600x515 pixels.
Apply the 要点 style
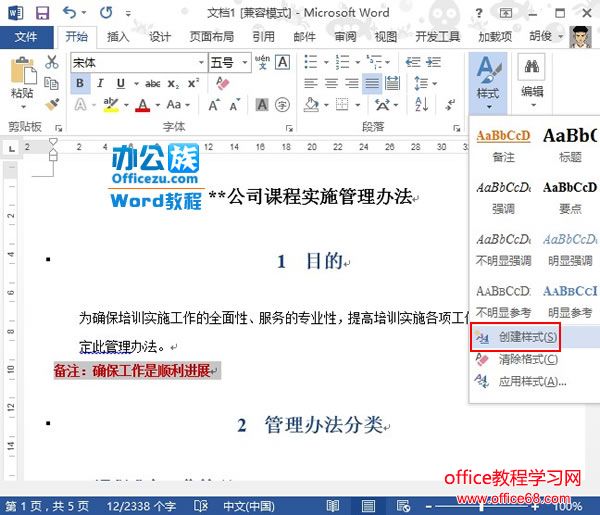[x=570, y=197]
